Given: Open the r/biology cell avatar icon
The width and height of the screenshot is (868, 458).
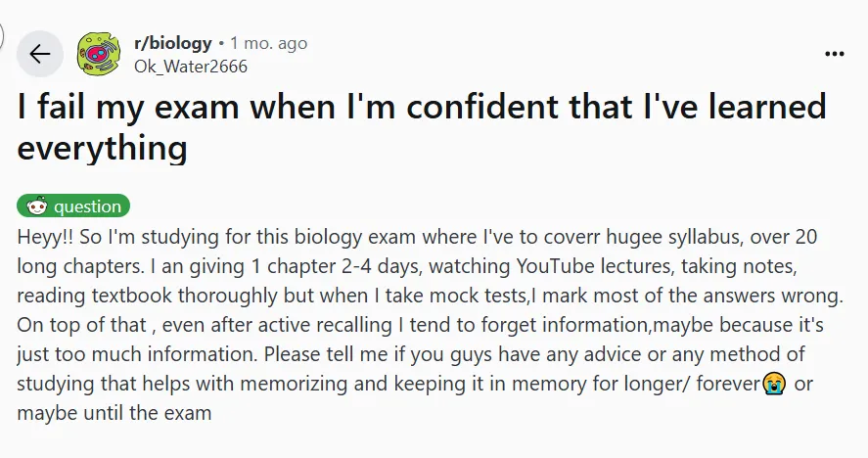Looking at the screenshot, I should 99,54.
